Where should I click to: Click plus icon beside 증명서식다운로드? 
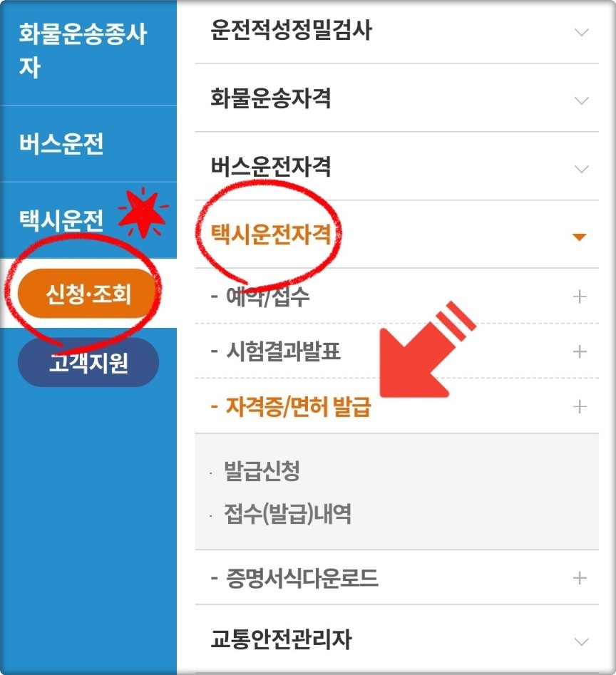(x=580, y=578)
